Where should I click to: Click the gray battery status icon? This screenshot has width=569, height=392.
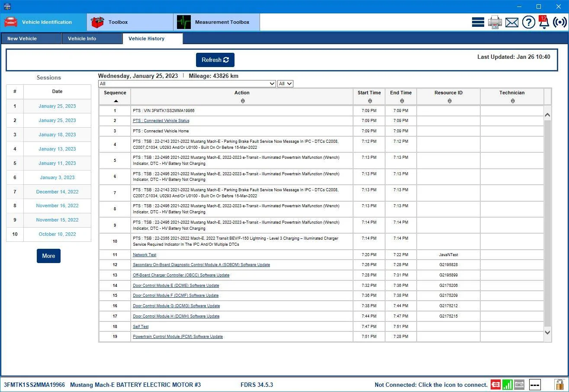point(519,384)
